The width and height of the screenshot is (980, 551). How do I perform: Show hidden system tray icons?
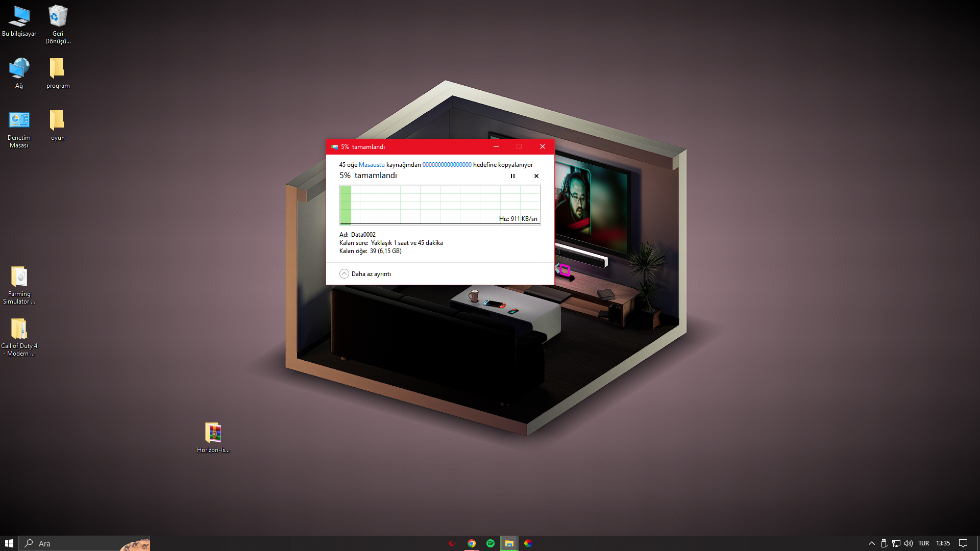[871, 543]
